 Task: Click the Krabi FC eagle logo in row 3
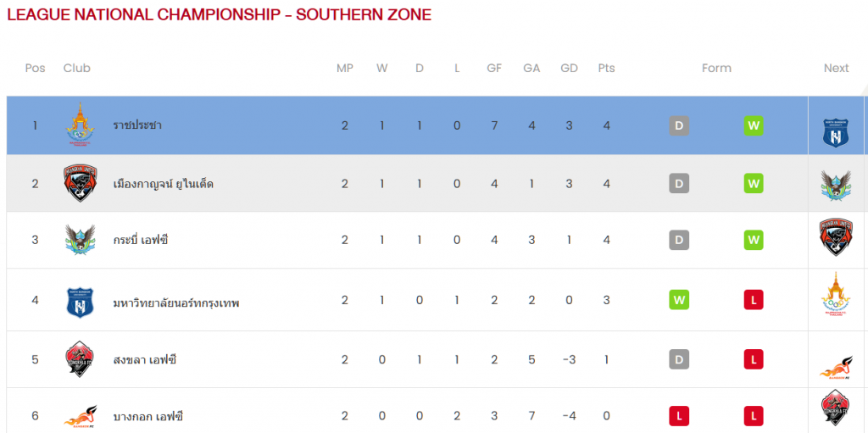[x=81, y=240]
